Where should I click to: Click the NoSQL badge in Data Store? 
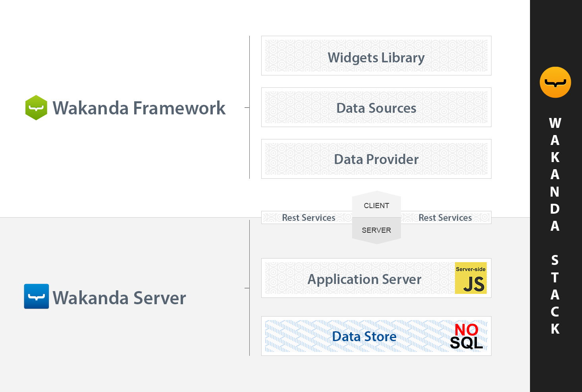click(466, 336)
